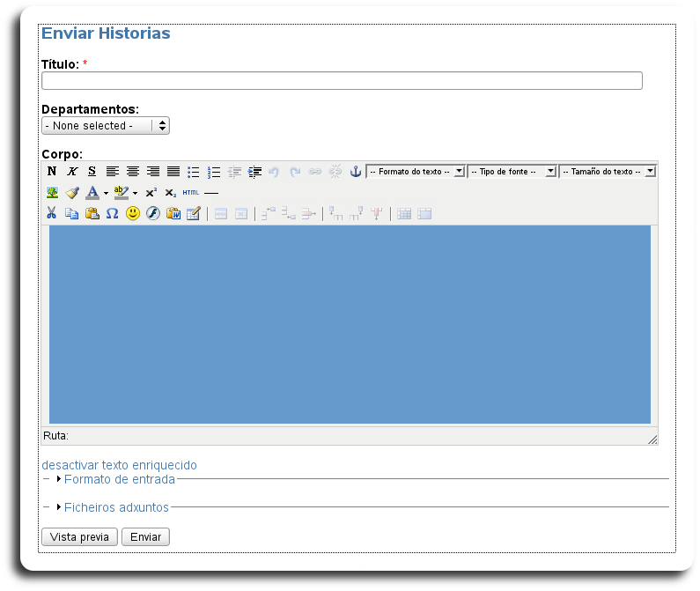Open the Departamentos select box
This screenshot has width=700, height=591.
point(106,126)
